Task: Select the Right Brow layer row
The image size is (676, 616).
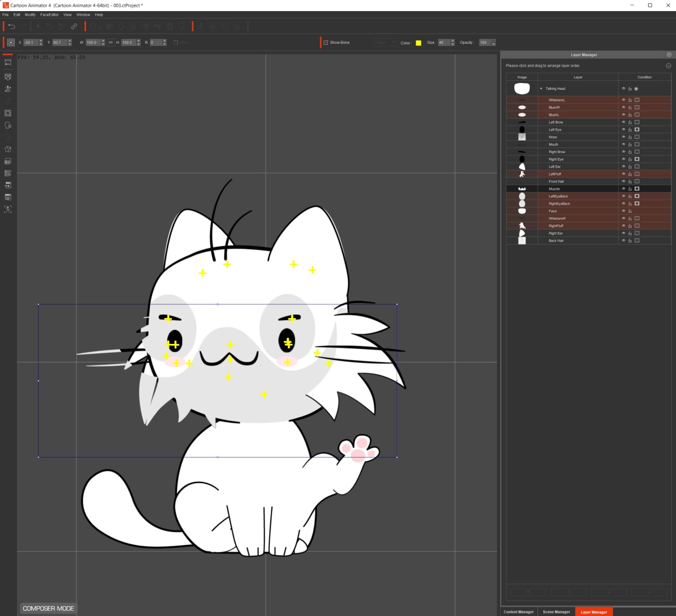Action: [x=589, y=152]
